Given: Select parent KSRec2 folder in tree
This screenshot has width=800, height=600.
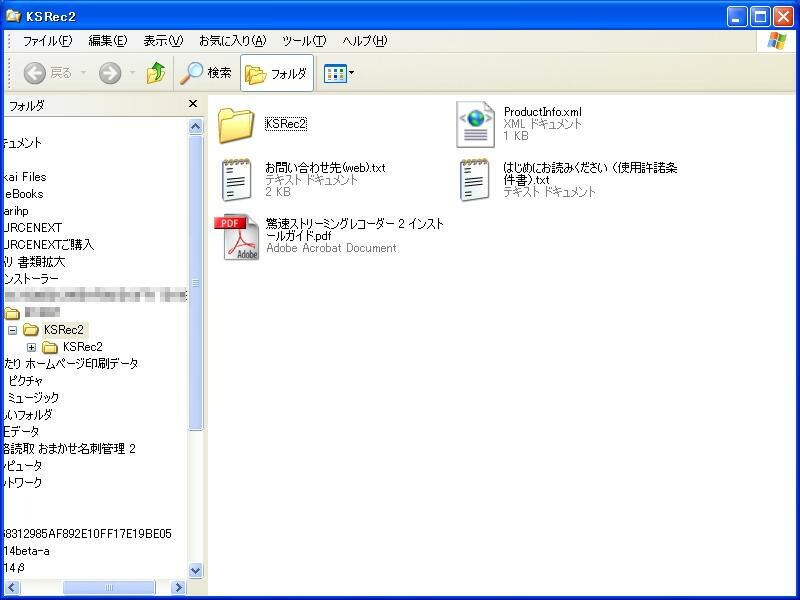Looking at the screenshot, I should (63, 330).
